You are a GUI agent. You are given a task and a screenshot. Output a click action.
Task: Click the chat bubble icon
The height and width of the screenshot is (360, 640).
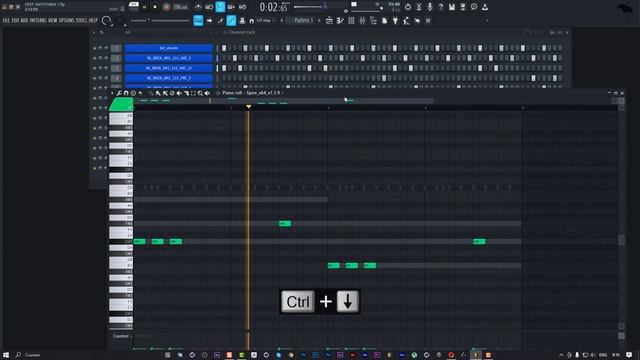point(474,7)
